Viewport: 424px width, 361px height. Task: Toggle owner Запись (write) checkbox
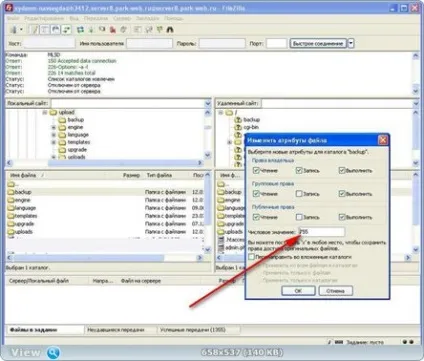pos(299,170)
